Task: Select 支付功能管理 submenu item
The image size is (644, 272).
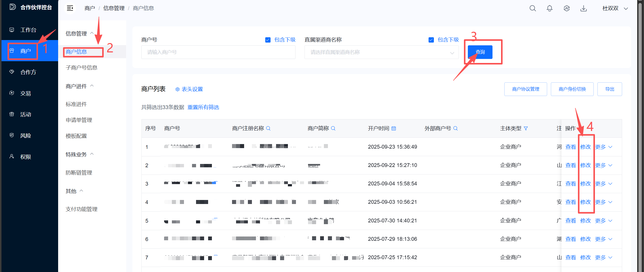Action: [82, 209]
